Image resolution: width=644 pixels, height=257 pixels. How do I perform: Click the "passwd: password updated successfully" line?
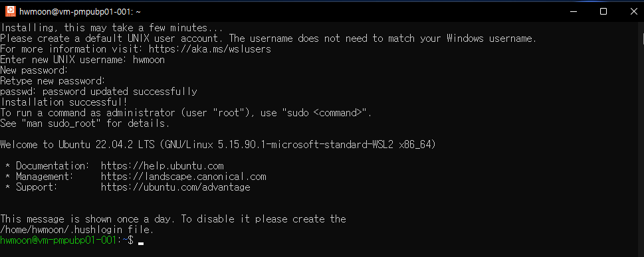coord(98,92)
